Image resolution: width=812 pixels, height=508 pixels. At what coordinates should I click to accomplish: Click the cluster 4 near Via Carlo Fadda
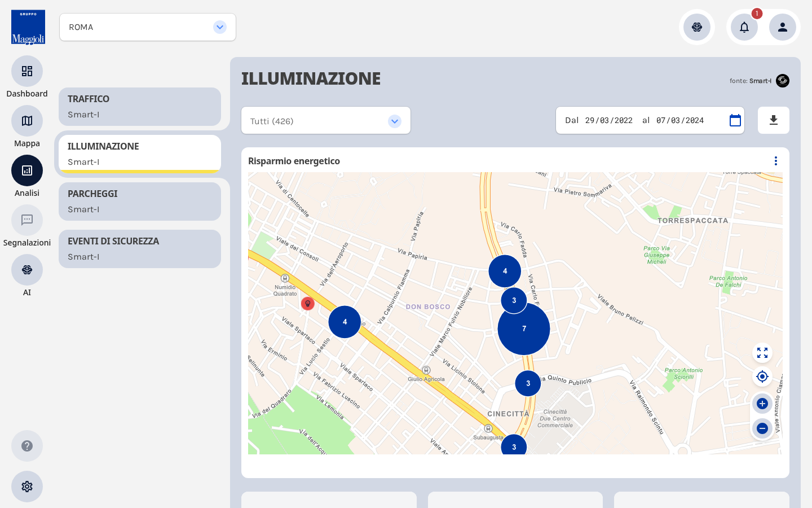[505, 271]
